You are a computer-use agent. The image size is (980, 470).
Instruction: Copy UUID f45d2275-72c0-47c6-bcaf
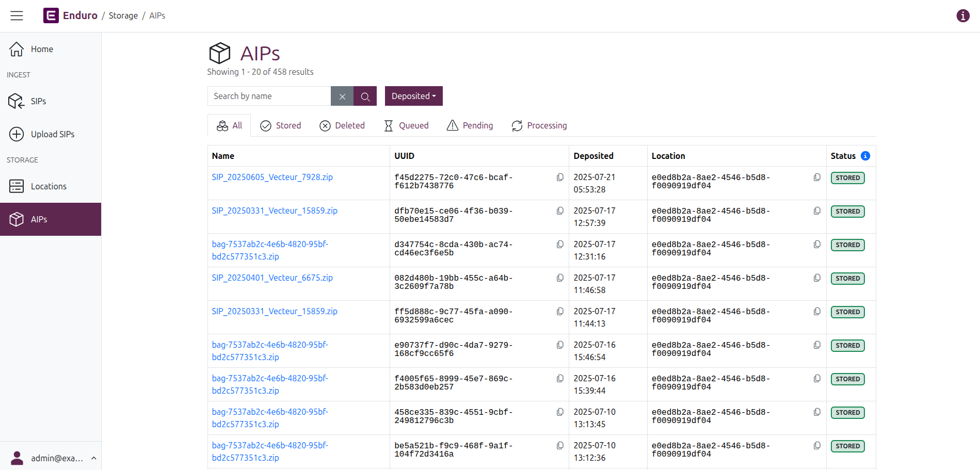click(x=560, y=177)
